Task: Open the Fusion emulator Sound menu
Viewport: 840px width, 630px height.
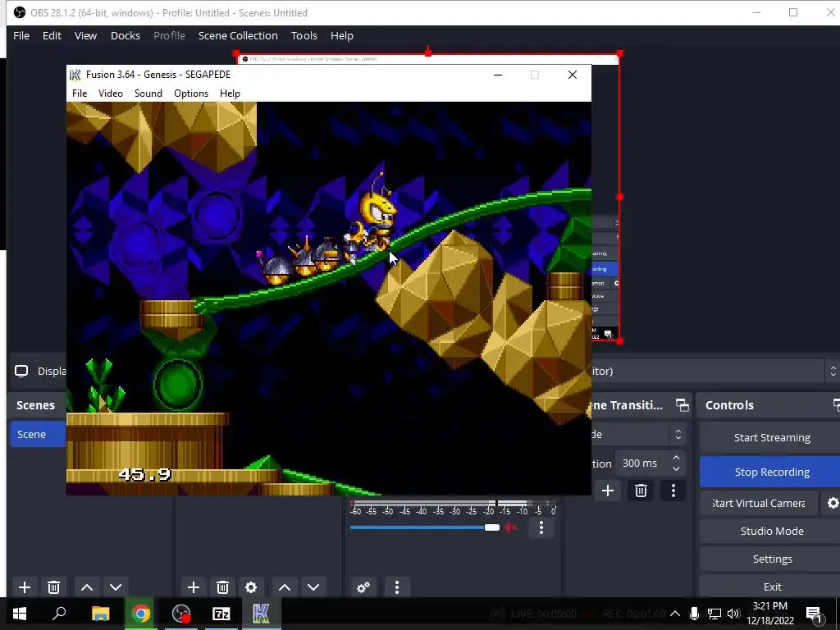Action: [148, 94]
